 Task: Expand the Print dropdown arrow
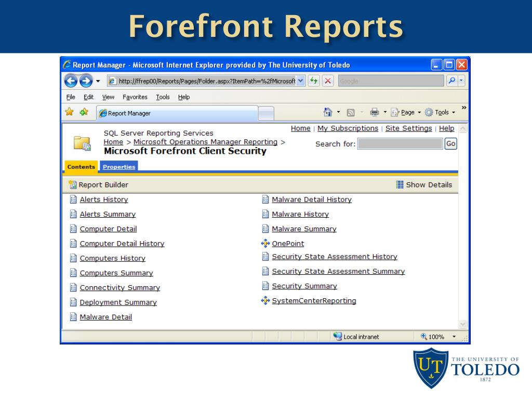[x=385, y=112]
